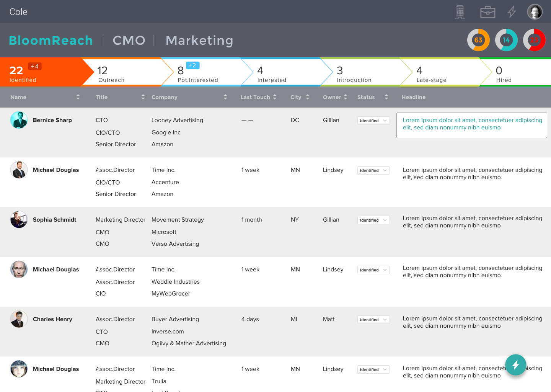Click the 4 days last touch value
Screen dimensions: 551x392
(250, 319)
